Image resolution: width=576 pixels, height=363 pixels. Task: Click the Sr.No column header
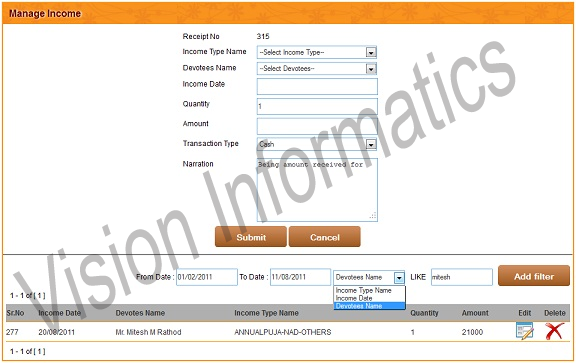(x=15, y=313)
